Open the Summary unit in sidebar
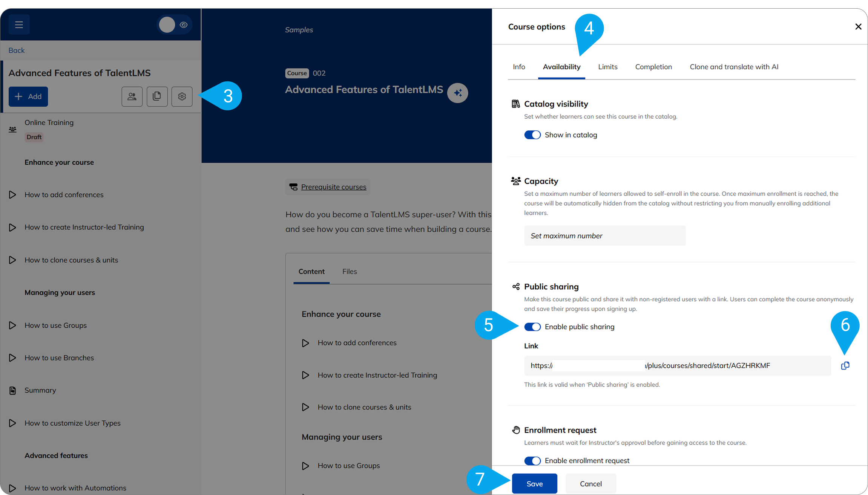This screenshot has width=868, height=495. click(x=40, y=390)
